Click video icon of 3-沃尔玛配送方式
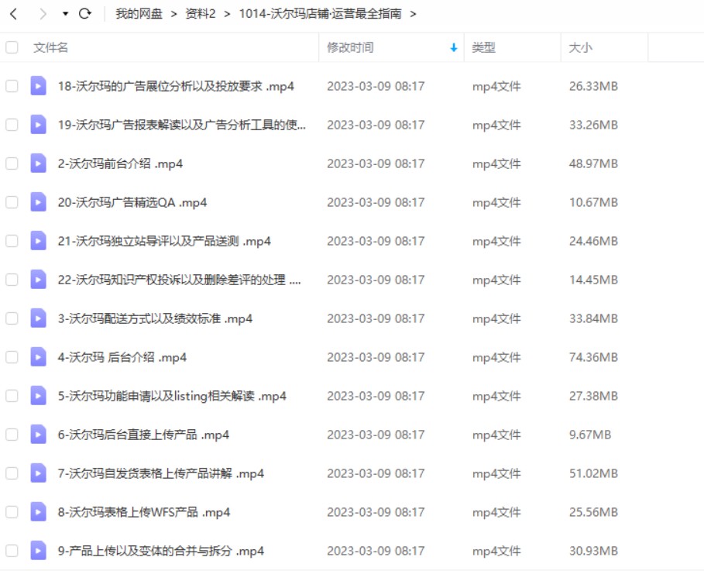 click(38, 318)
